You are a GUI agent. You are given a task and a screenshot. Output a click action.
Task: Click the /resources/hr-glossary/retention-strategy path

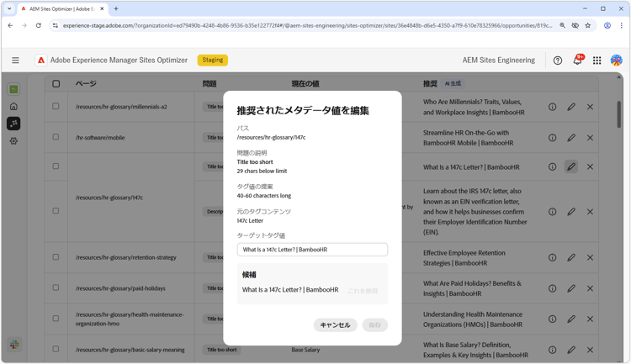pyautogui.click(x=126, y=257)
